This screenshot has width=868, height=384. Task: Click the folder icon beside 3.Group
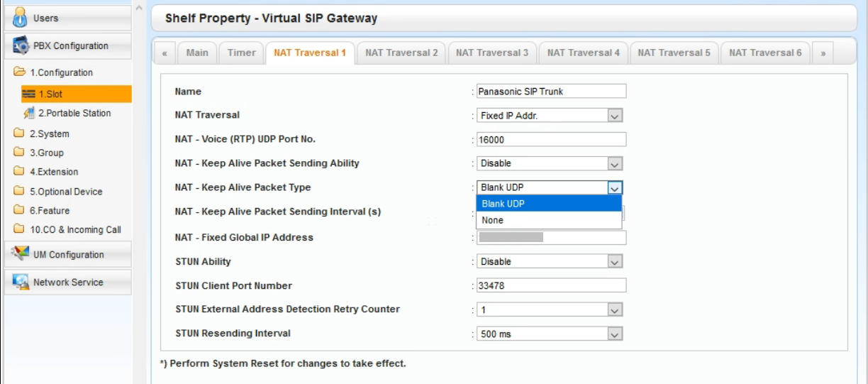(19, 153)
